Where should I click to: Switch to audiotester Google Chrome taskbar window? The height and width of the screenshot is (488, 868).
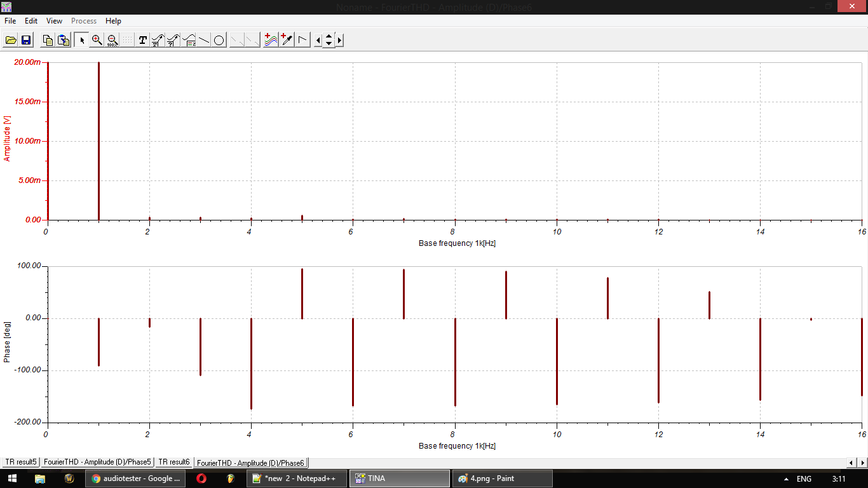click(135, 478)
